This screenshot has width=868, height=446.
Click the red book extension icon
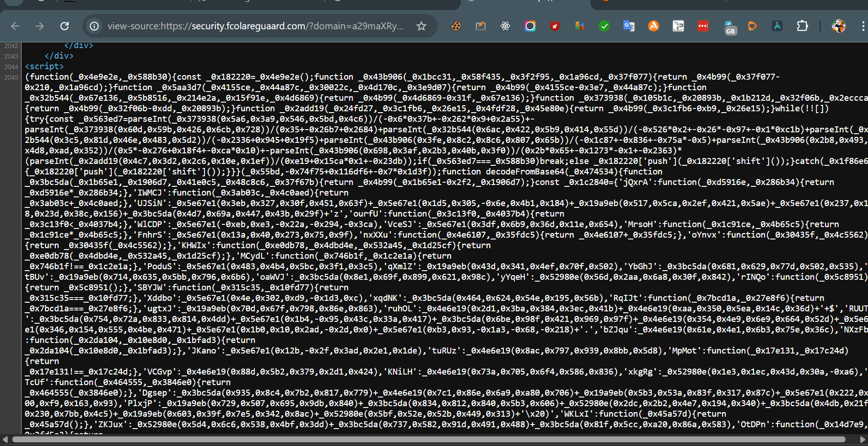click(555, 26)
